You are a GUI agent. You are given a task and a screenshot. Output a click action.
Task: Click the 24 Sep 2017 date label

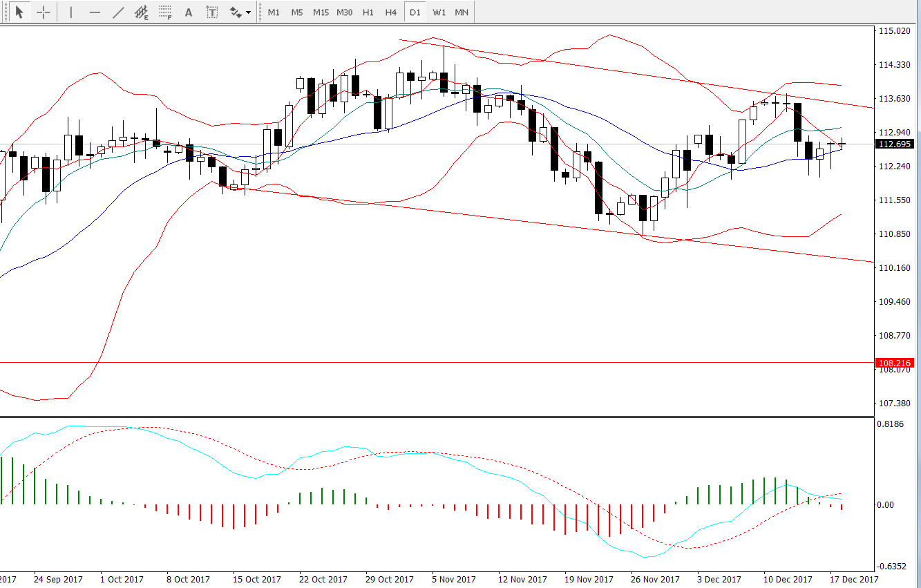click(58, 580)
